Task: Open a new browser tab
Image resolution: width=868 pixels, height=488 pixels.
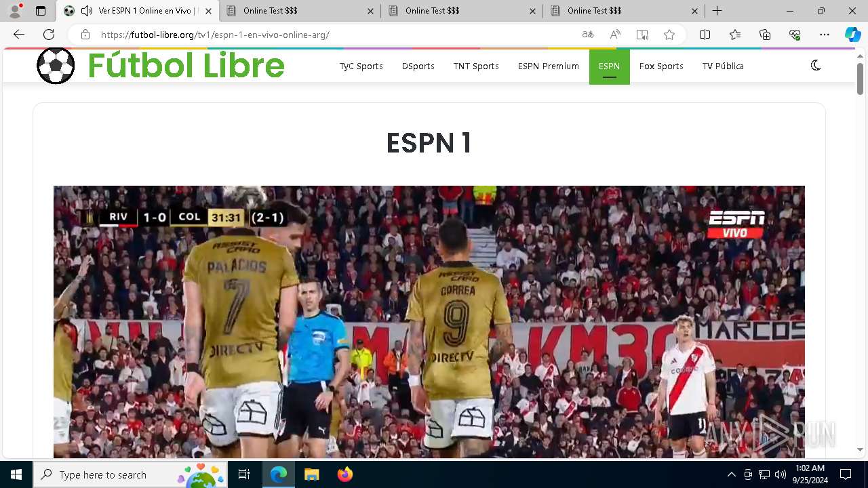Action: tap(717, 11)
